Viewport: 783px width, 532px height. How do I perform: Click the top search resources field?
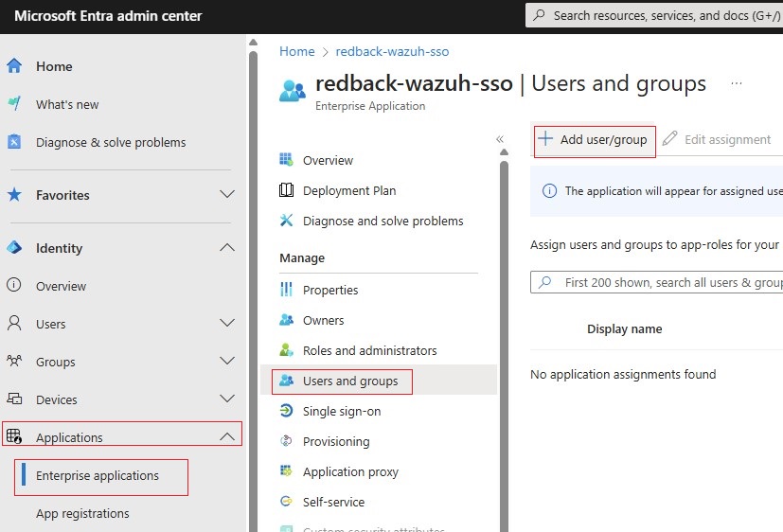(x=654, y=15)
